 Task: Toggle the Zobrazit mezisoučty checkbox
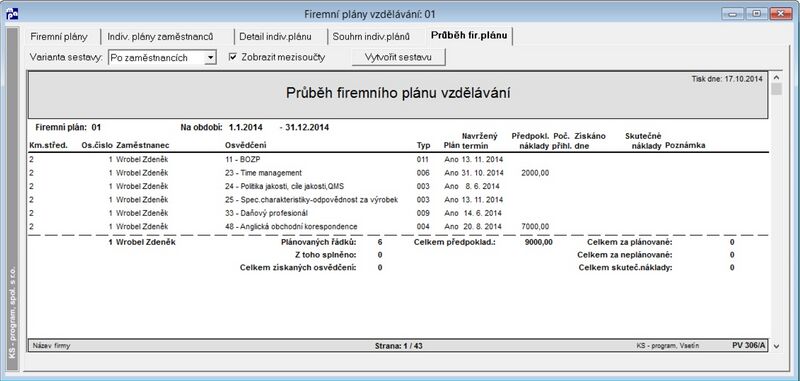233,57
